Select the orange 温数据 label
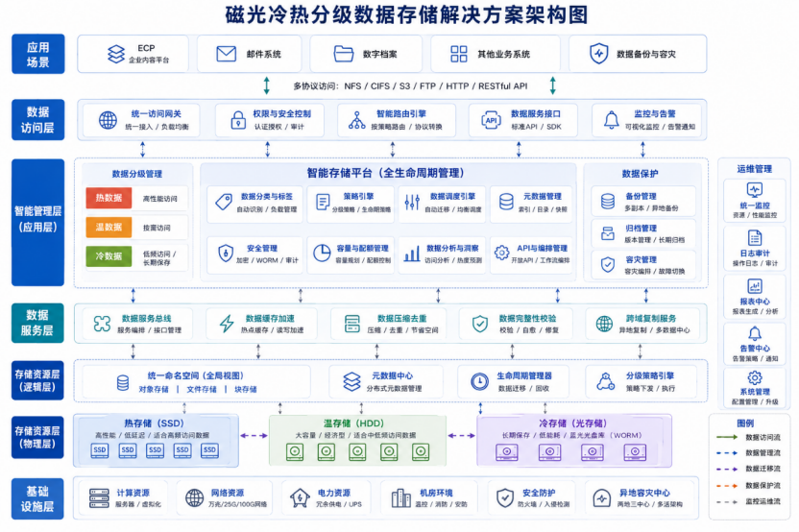The image size is (799, 532). click(x=109, y=228)
